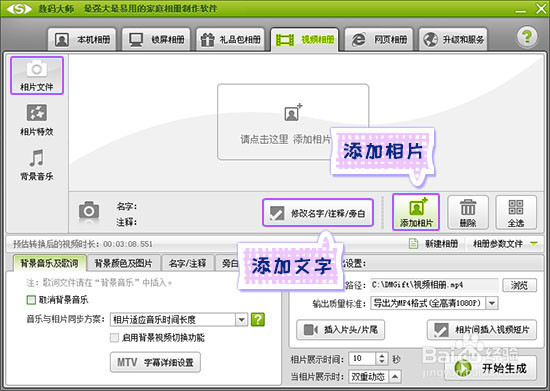Click 插入片头/片尾 button
550x391 pixels.
340,330
